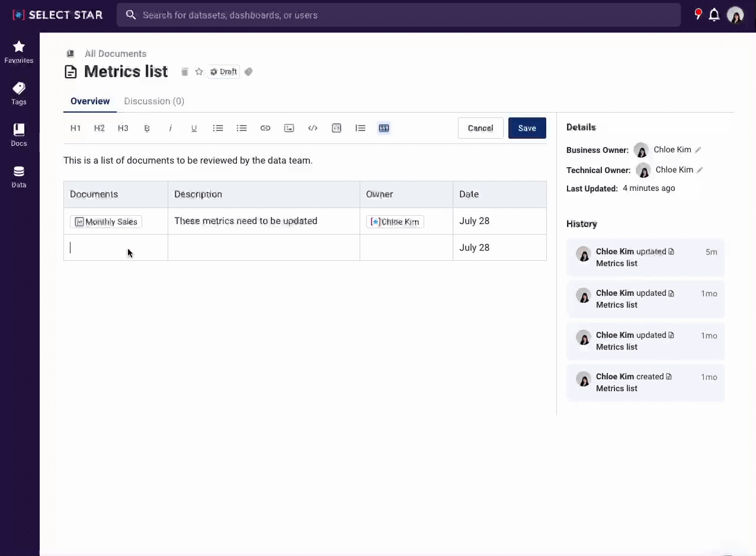
Task: Toggle bold formatting in the editor toolbar
Action: [x=147, y=128]
